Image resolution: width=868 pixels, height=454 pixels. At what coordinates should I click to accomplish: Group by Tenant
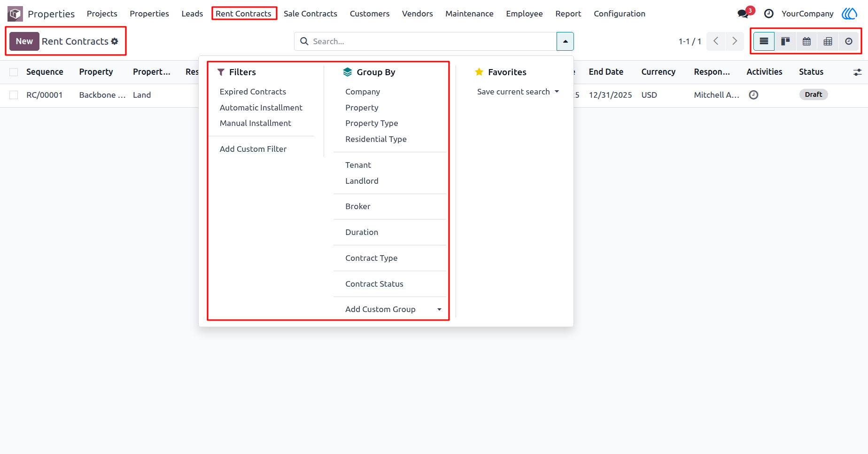tap(358, 165)
